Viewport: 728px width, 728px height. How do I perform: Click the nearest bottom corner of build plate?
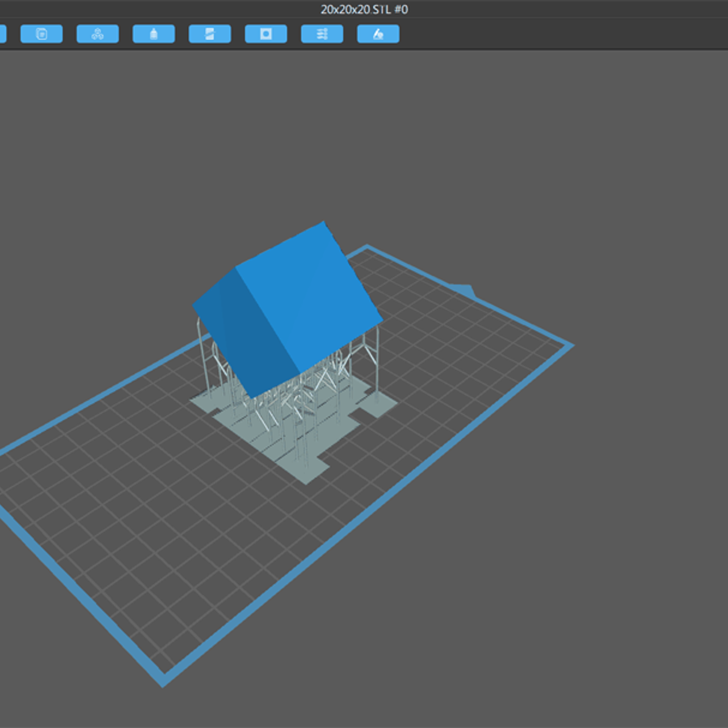pos(163,680)
